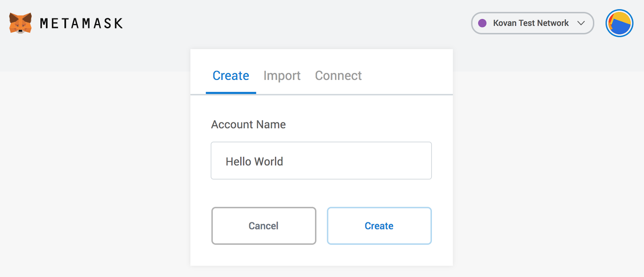Open the account avatar menu
The image size is (644, 277).
tap(619, 23)
